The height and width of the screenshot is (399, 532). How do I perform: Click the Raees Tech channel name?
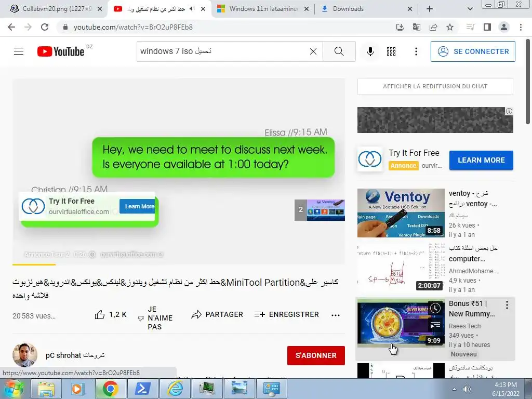[464, 326]
